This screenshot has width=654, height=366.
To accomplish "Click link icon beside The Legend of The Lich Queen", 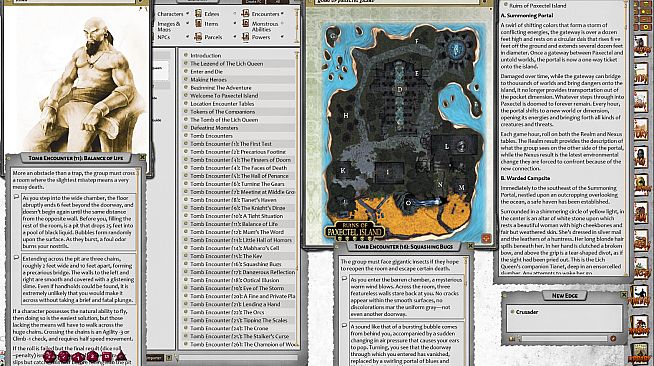I will coord(186,63).
